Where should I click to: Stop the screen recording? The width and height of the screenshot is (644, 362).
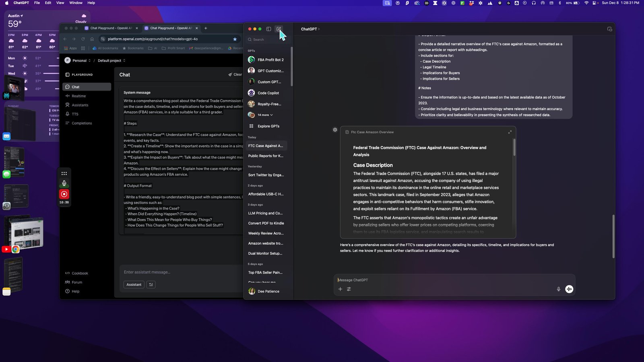coord(64,194)
